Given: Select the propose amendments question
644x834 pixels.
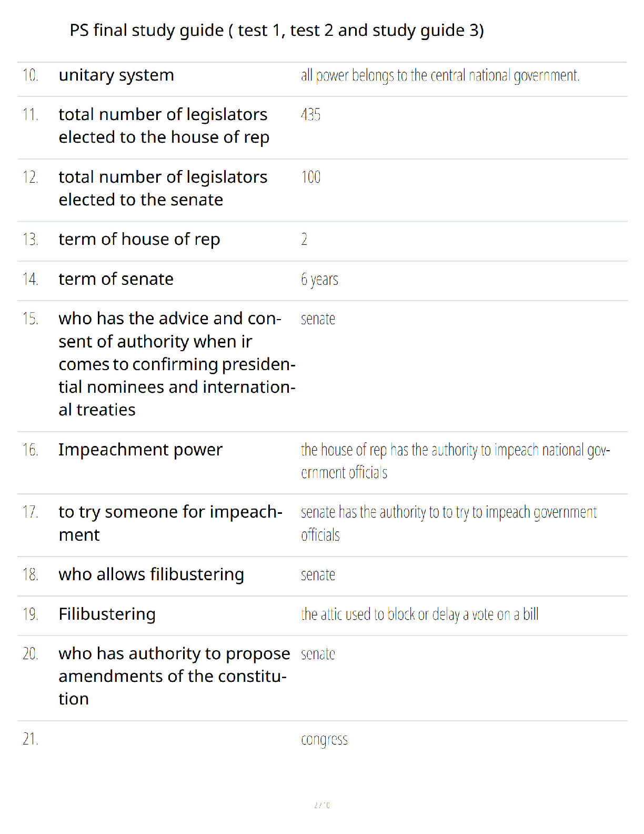Looking at the screenshot, I should [175, 677].
